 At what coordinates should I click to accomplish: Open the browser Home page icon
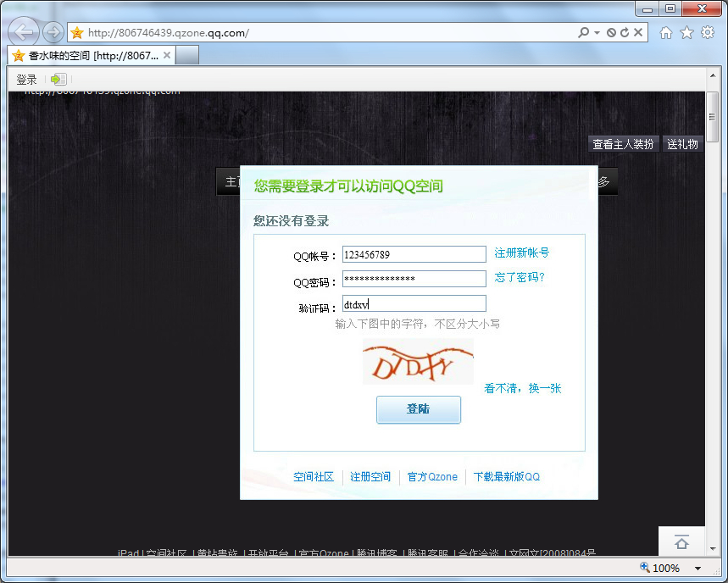click(666, 32)
